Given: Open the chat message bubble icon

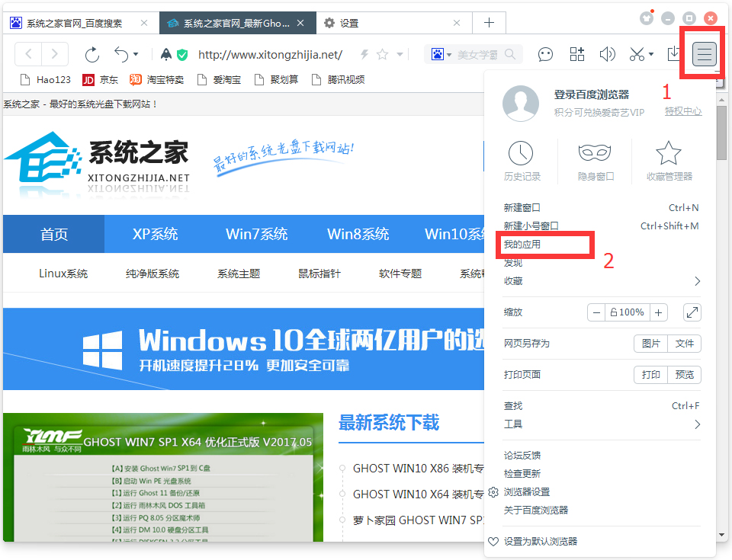Looking at the screenshot, I should pyautogui.click(x=545, y=55).
